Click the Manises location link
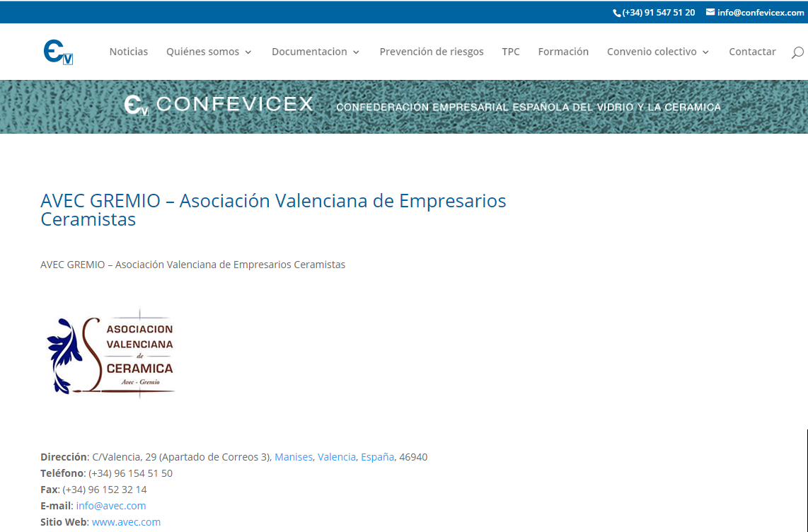 [293, 457]
